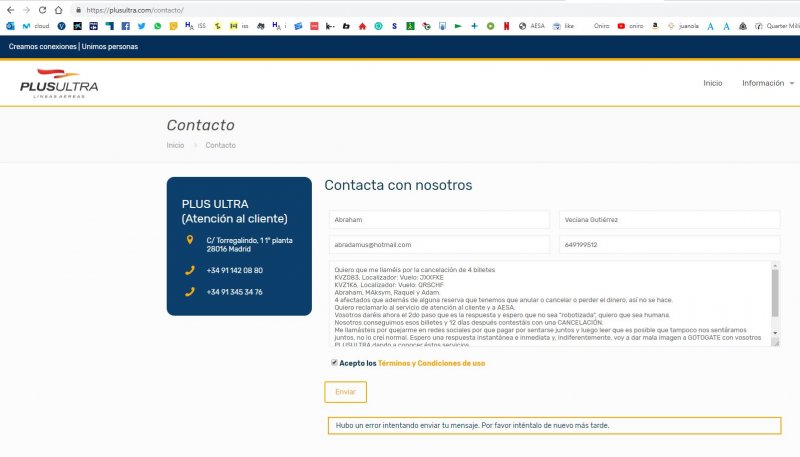The height and width of the screenshot is (457, 800).
Task: Click the browser forward arrow
Action: 27,10
